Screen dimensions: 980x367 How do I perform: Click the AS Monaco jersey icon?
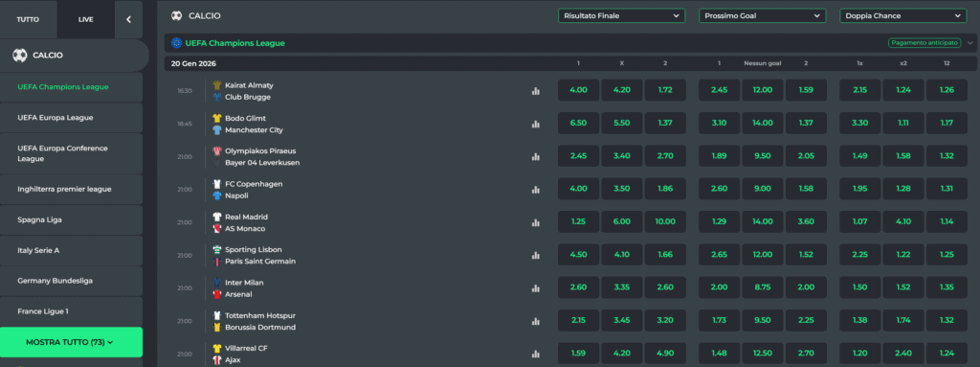[x=217, y=229]
